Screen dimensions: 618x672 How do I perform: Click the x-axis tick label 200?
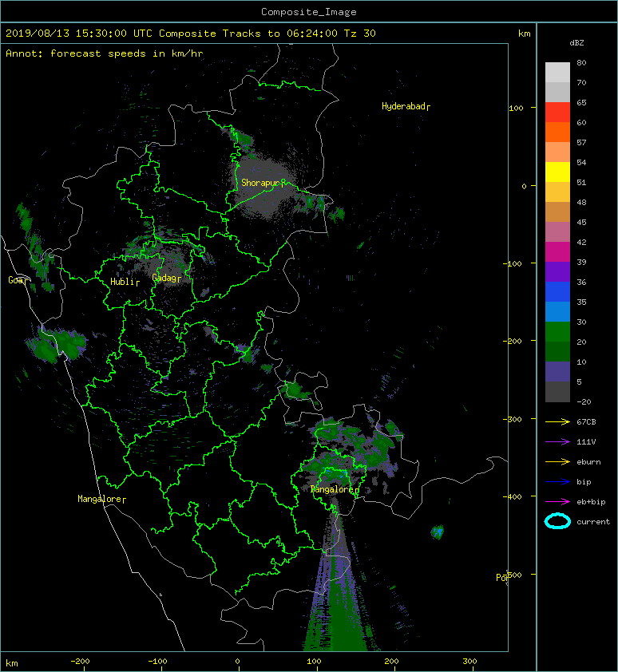tap(391, 662)
